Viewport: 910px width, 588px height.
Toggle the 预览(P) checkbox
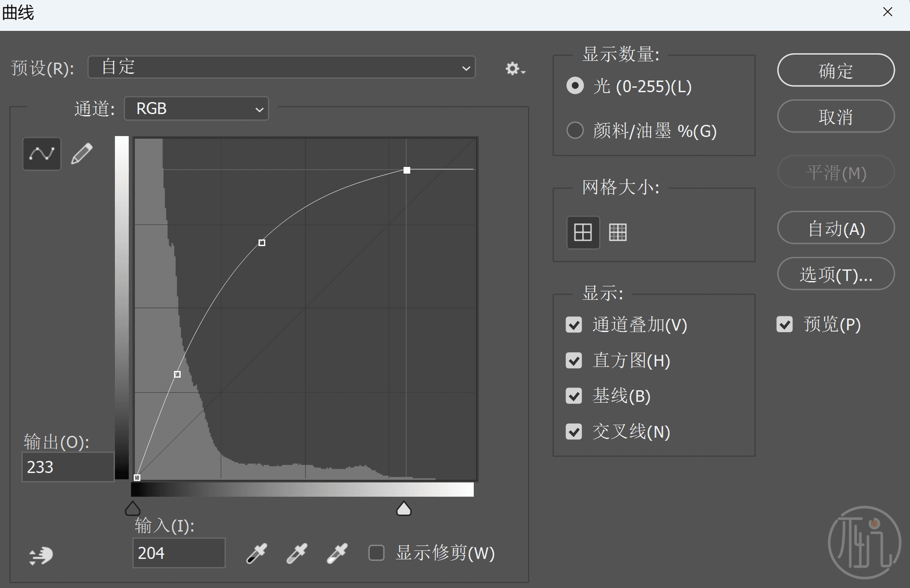pos(784,324)
